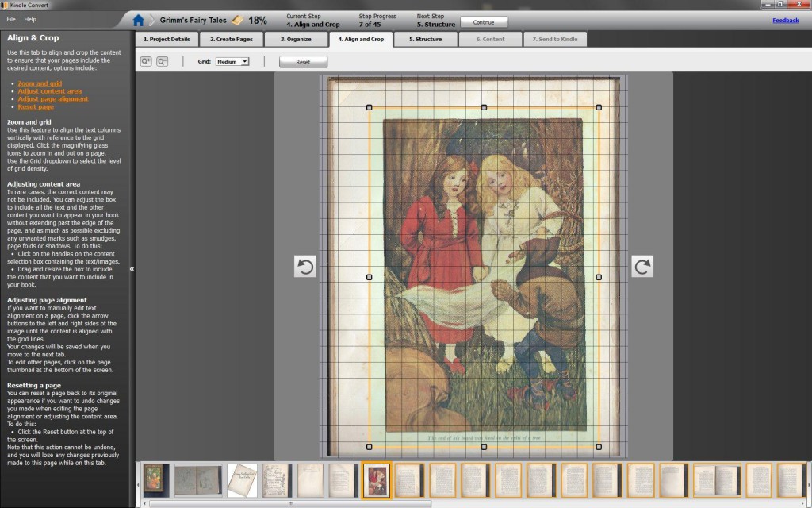
Task: Click the zoom out magnifying glass
Action: pyautogui.click(x=162, y=61)
